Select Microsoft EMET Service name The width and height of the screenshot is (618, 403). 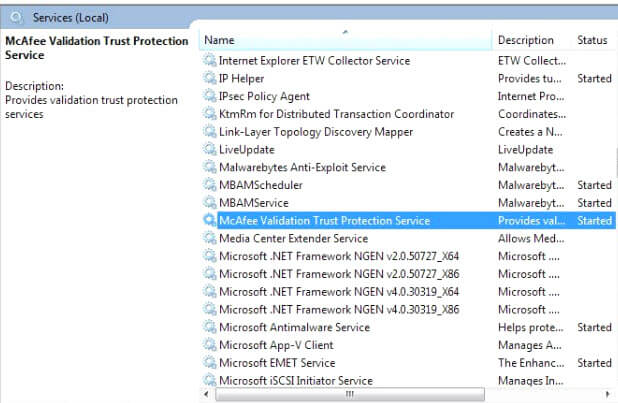tap(277, 362)
